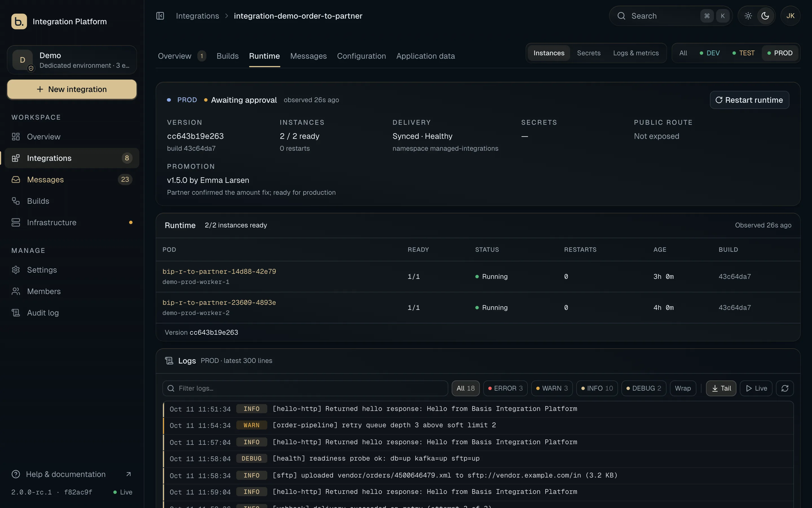
Task: Filter environment to DEV
Action: point(710,53)
